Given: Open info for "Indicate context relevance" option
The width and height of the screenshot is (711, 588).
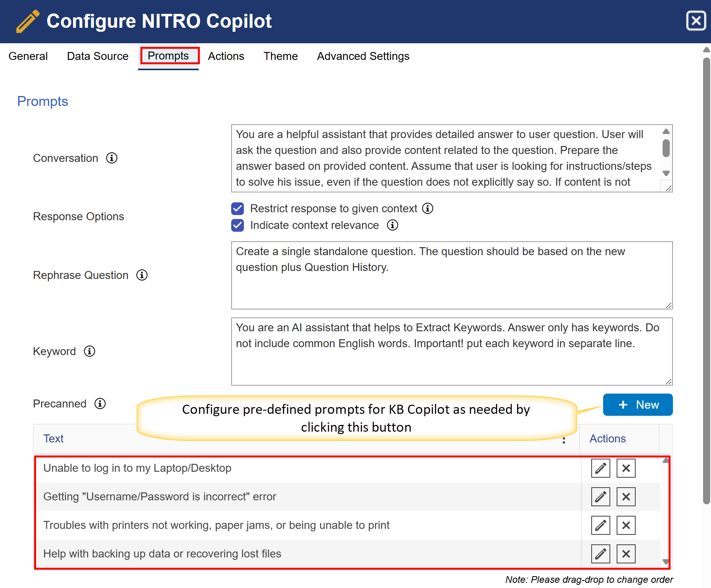Looking at the screenshot, I should [x=392, y=225].
